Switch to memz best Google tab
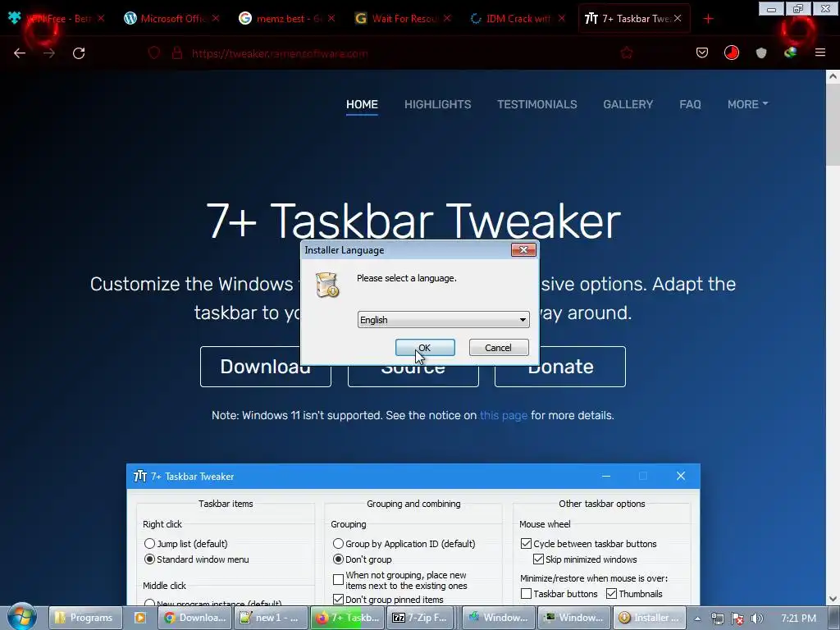 pyautogui.click(x=288, y=19)
